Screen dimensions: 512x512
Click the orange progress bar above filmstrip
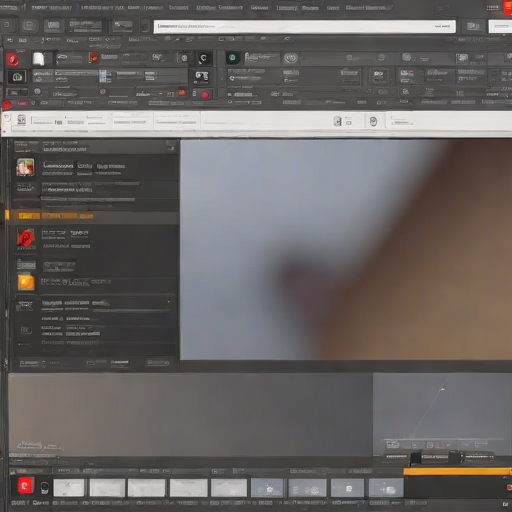457,471
